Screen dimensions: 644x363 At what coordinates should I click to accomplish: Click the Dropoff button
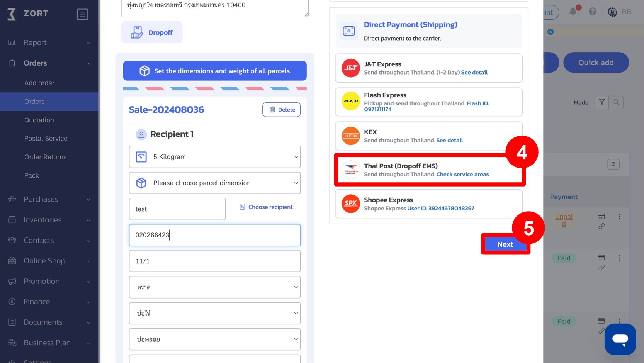click(152, 32)
